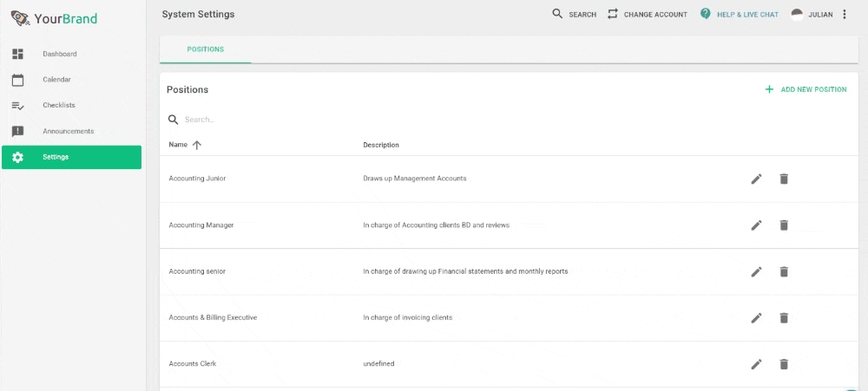Click 'In charge of invoicing clients' description
Screen dimensions: 868x391
(x=407, y=318)
